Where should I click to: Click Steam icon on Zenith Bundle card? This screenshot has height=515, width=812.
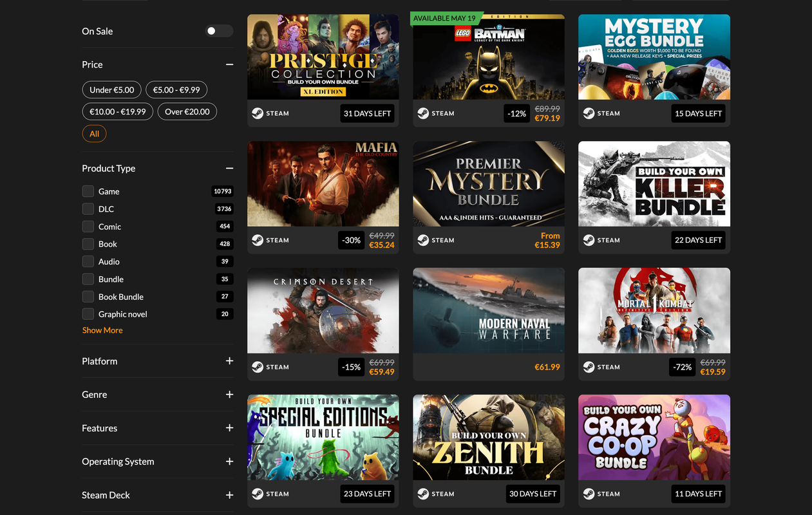pyautogui.click(x=423, y=494)
